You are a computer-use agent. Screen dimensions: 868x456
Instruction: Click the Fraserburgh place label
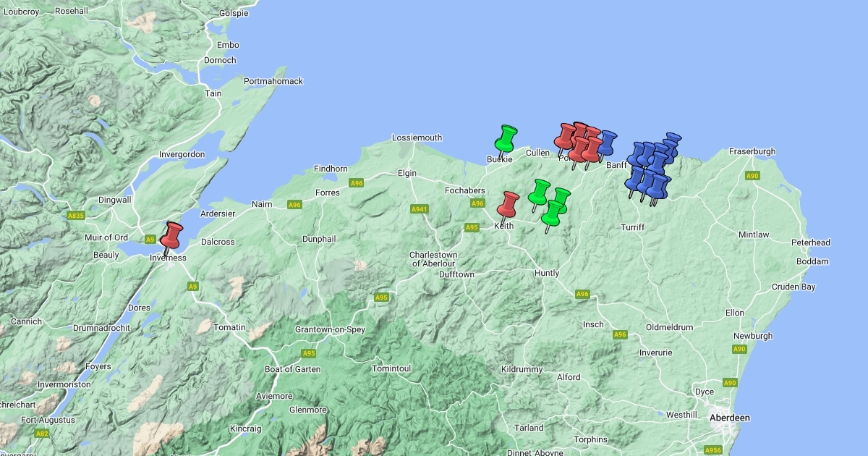tap(752, 152)
